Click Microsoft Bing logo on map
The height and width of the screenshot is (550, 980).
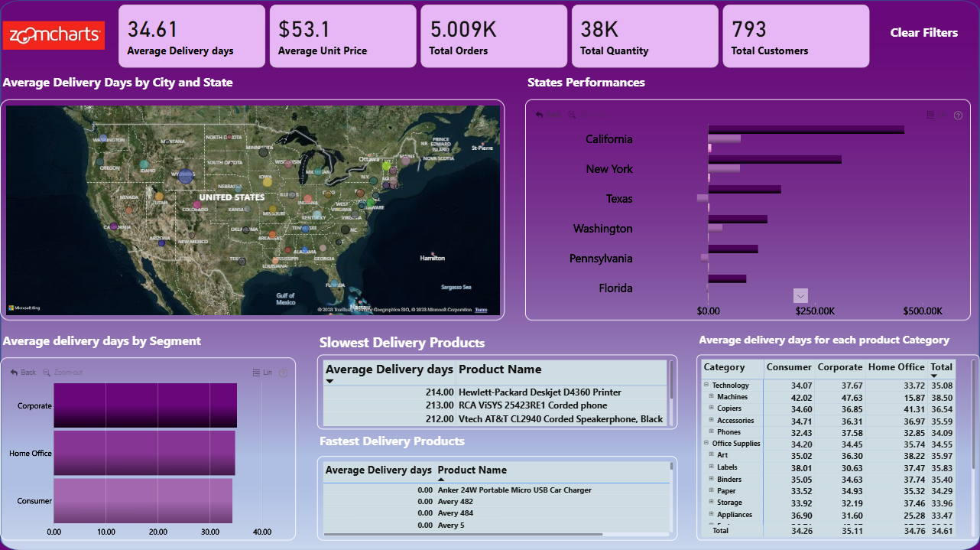point(24,308)
